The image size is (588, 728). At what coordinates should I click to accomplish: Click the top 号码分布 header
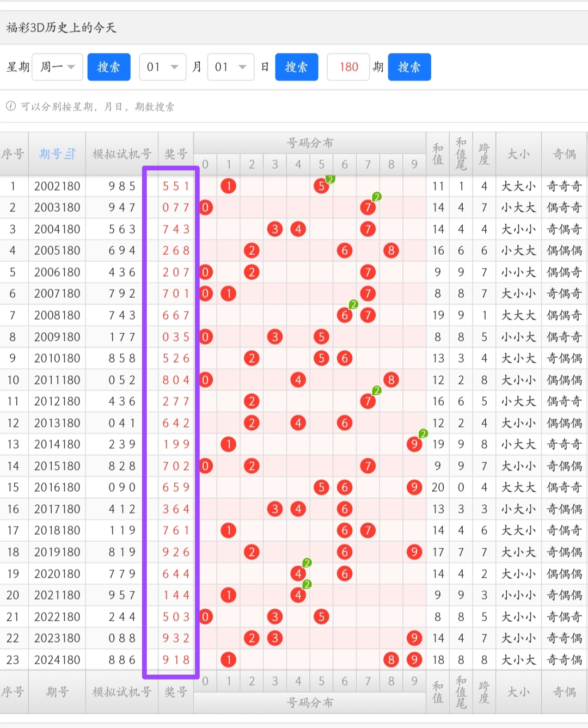pos(310,143)
